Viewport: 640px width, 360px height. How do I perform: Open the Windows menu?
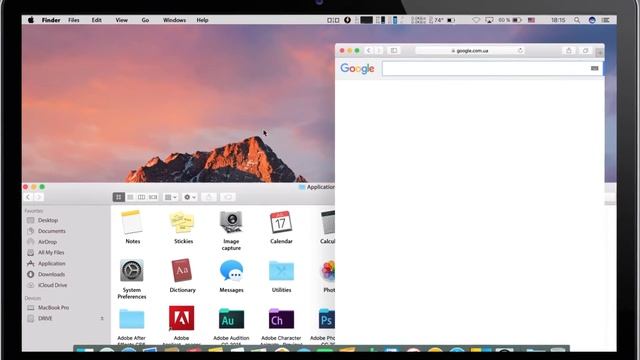174,20
